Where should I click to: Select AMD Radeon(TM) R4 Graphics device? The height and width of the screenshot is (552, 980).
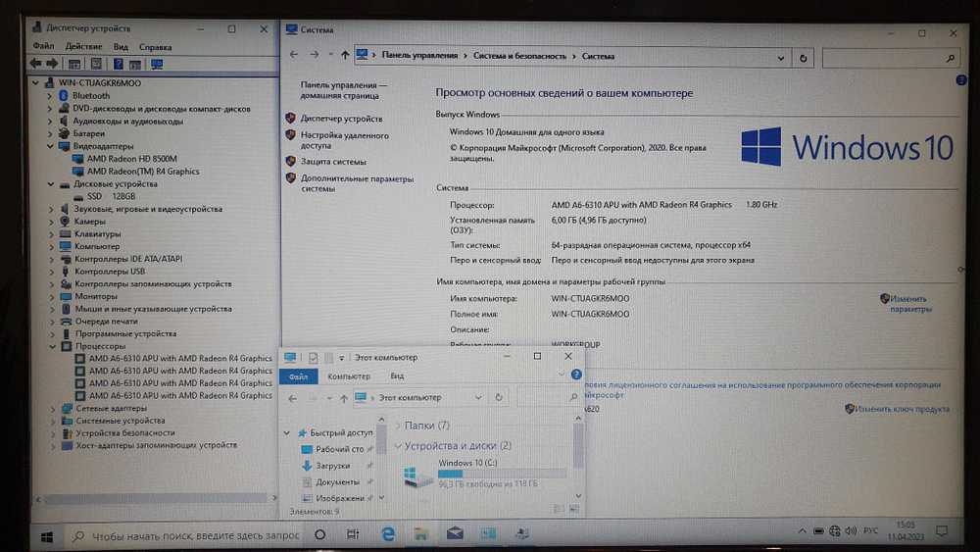143,172
